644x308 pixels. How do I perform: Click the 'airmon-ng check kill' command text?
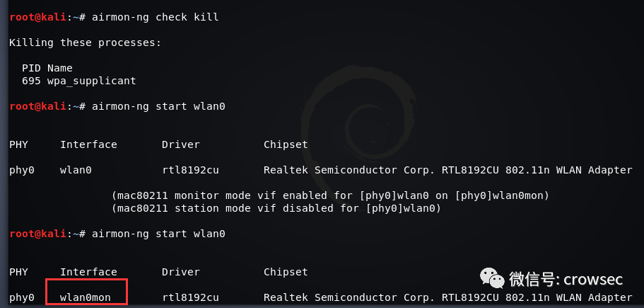156,17
